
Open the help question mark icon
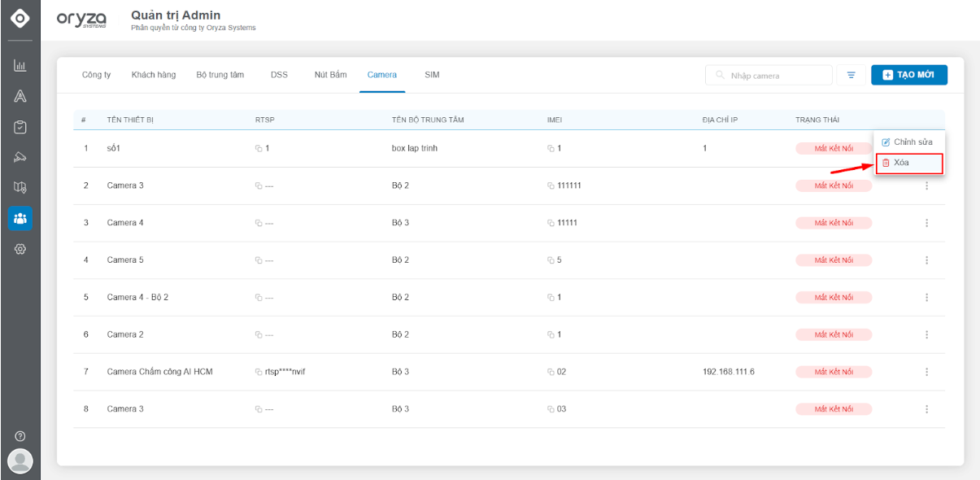pos(20,437)
